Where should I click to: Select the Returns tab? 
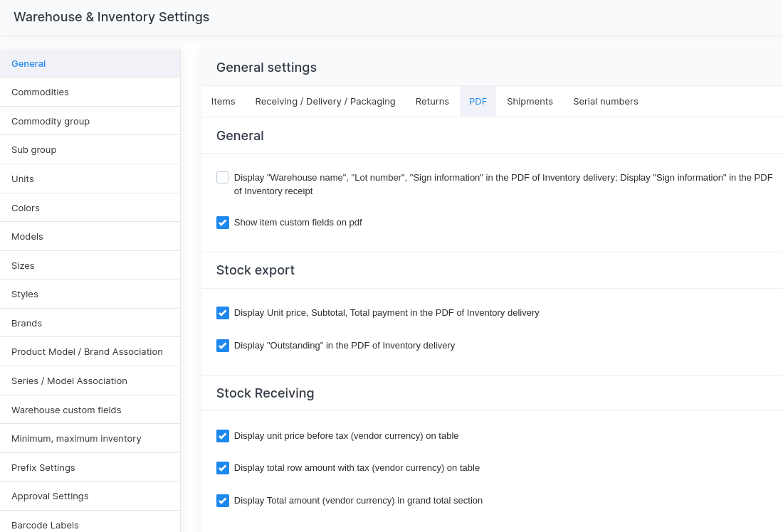pos(432,102)
